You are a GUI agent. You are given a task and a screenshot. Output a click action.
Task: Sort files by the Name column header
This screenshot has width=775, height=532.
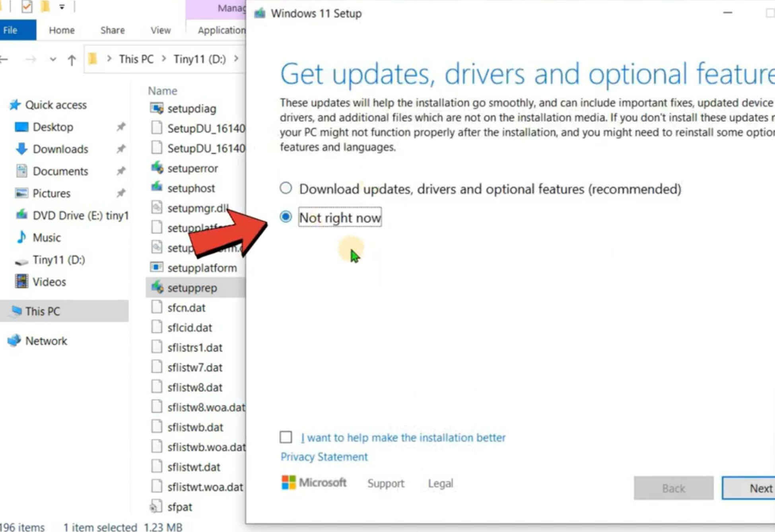[162, 91]
